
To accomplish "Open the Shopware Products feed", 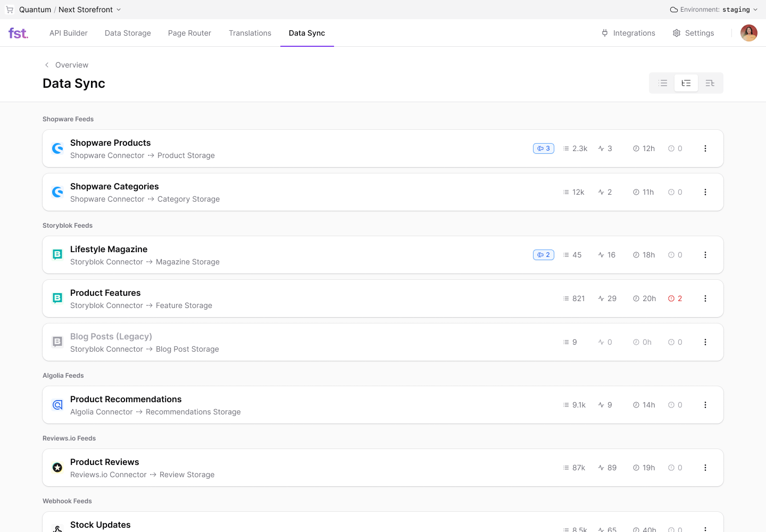I will point(383,148).
